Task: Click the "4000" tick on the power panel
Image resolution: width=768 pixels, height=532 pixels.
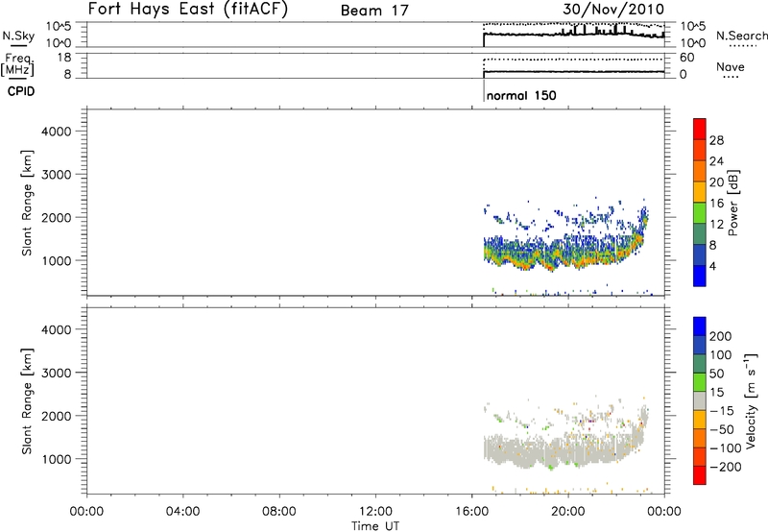Action: coord(57,132)
